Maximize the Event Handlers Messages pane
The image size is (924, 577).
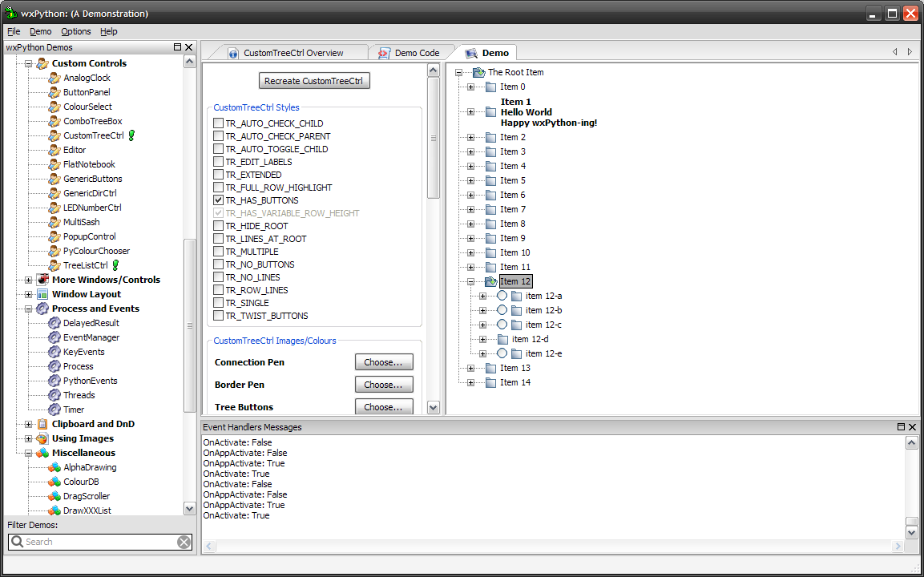[x=901, y=427]
